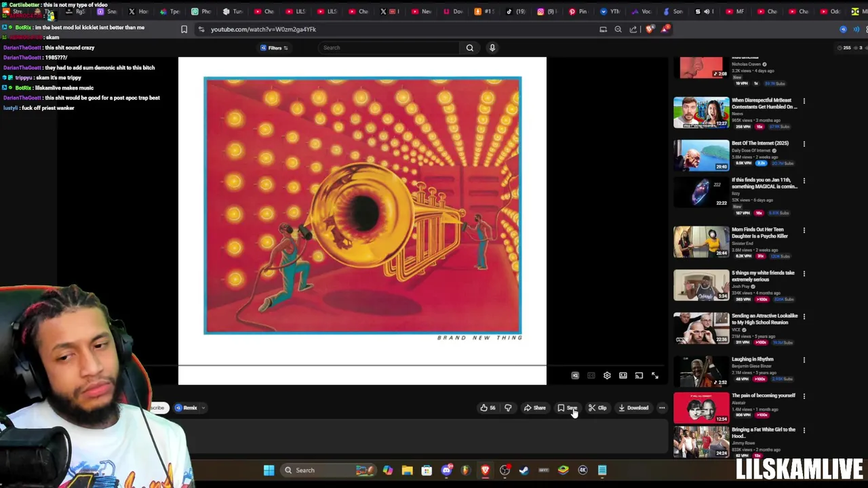Open 4K Downloader from taskbar
This screenshot has height=488, width=868.
coord(583,470)
